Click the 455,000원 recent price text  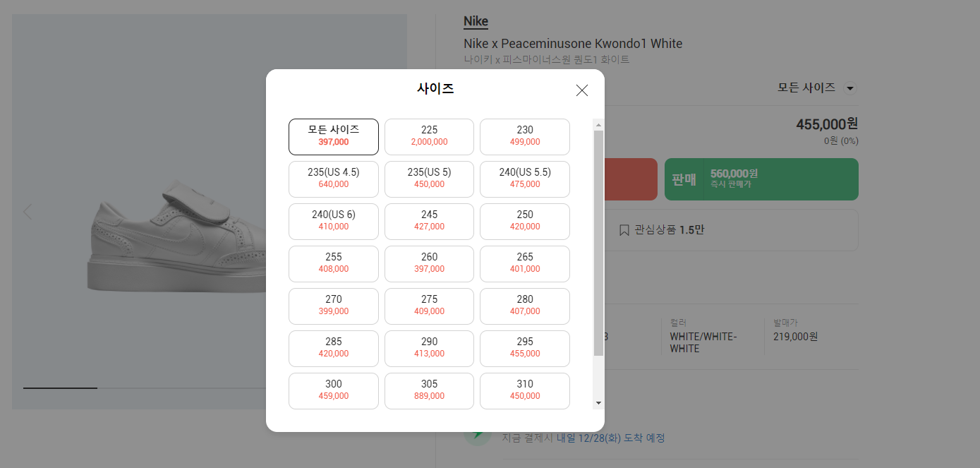[827, 124]
